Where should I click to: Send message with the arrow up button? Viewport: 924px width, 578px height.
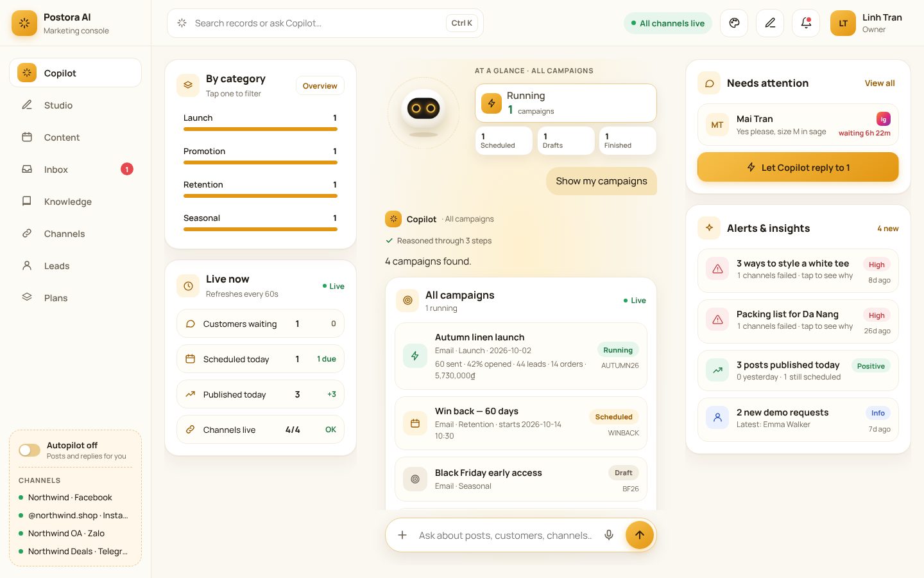(640, 535)
